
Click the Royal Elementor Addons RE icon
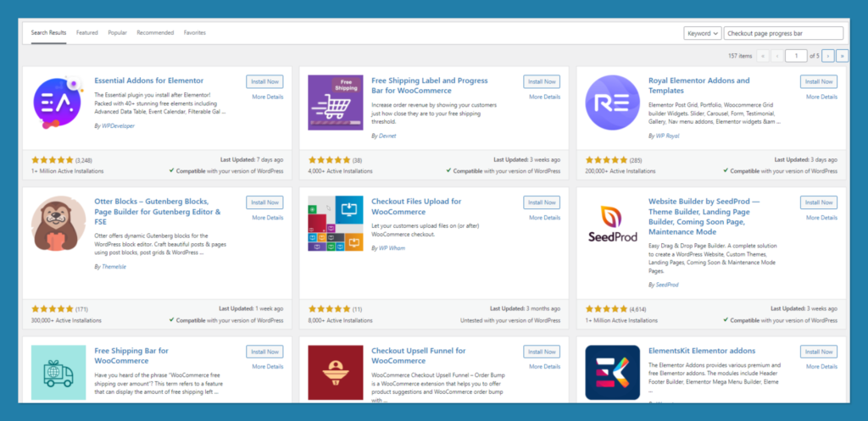(612, 102)
